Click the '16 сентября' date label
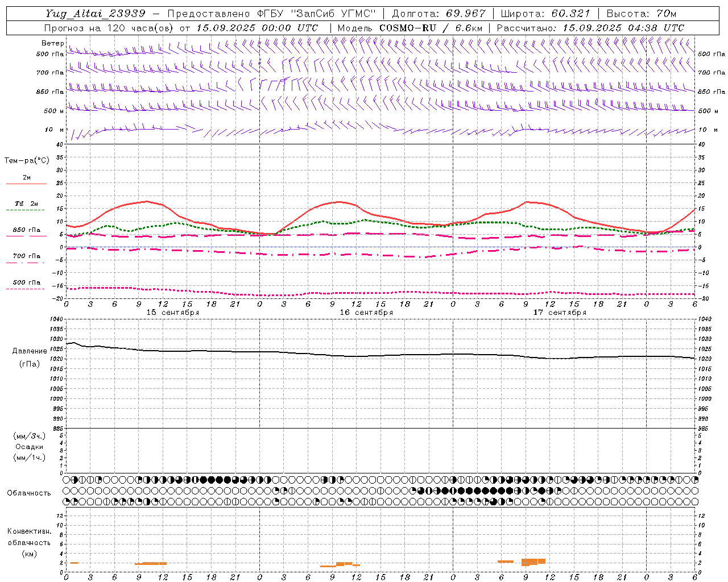The width and height of the screenshot is (728, 582). (366, 313)
